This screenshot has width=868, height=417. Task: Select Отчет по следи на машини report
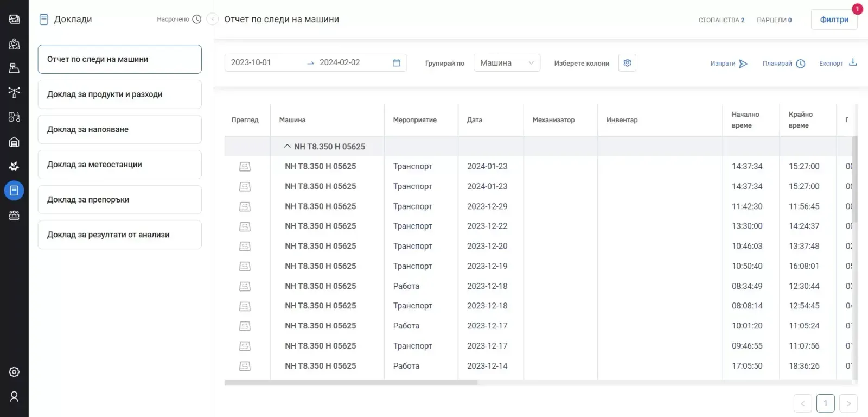119,59
